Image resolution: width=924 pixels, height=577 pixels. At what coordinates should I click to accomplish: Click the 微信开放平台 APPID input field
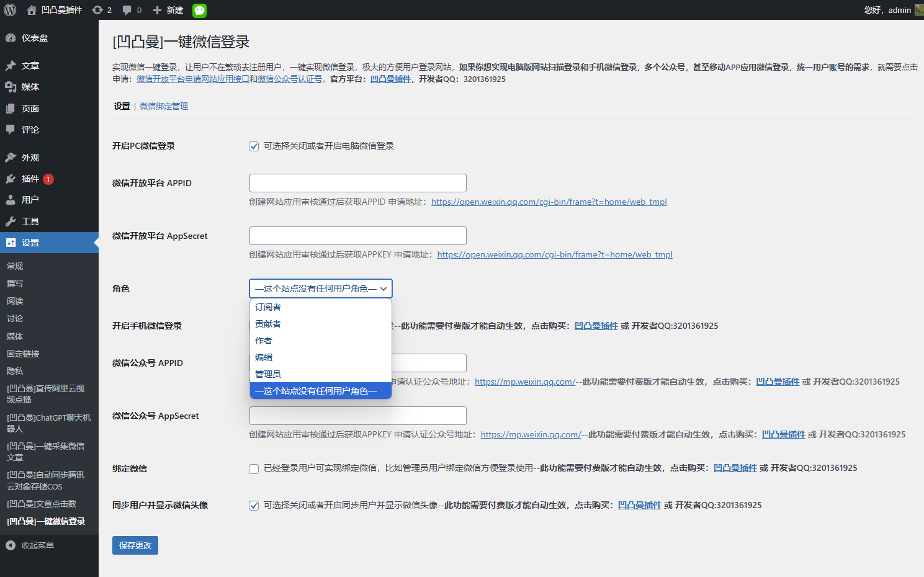[357, 182]
